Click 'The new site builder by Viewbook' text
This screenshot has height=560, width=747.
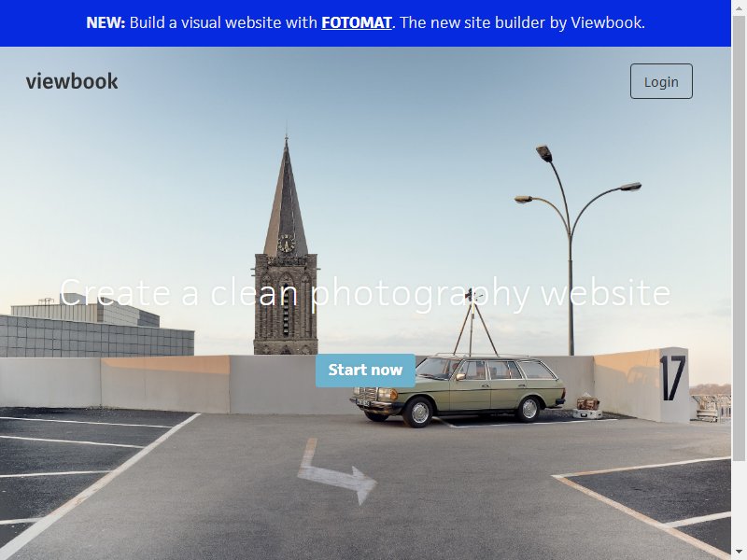click(x=523, y=22)
